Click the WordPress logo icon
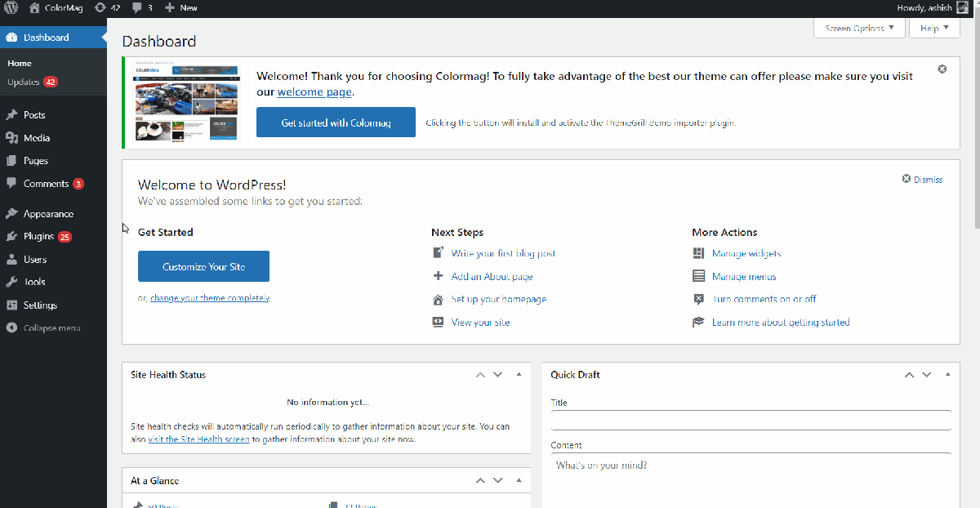Viewport: 980px width, 508px height. 11,7
